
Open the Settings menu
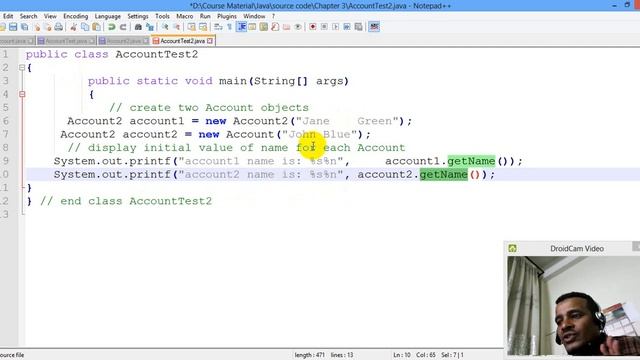(138, 16)
